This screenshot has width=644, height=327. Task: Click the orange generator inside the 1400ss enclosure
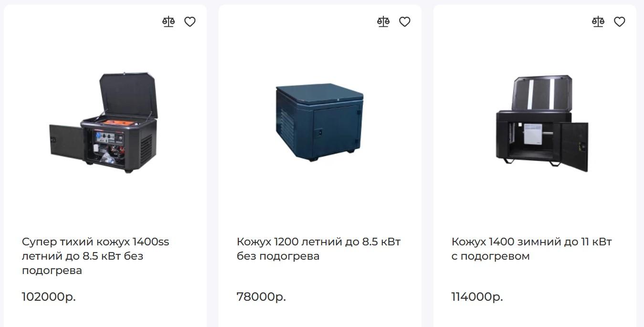pos(115,123)
